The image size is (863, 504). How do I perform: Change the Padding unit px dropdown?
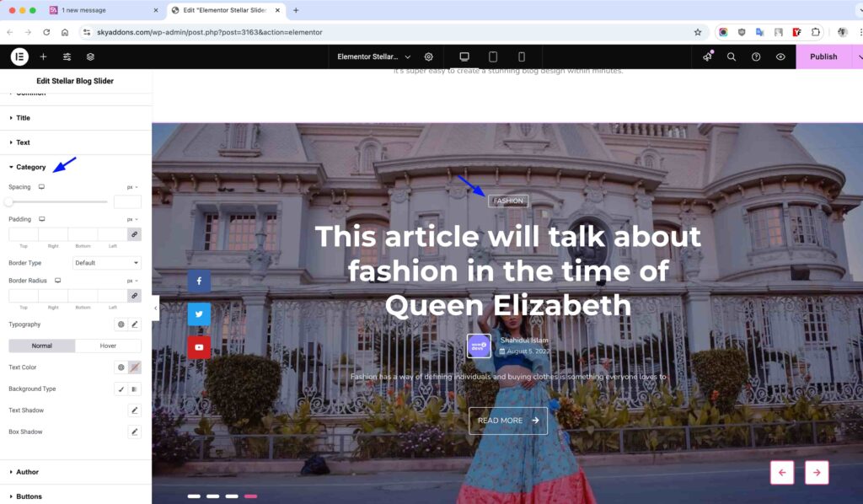point(132,219)
